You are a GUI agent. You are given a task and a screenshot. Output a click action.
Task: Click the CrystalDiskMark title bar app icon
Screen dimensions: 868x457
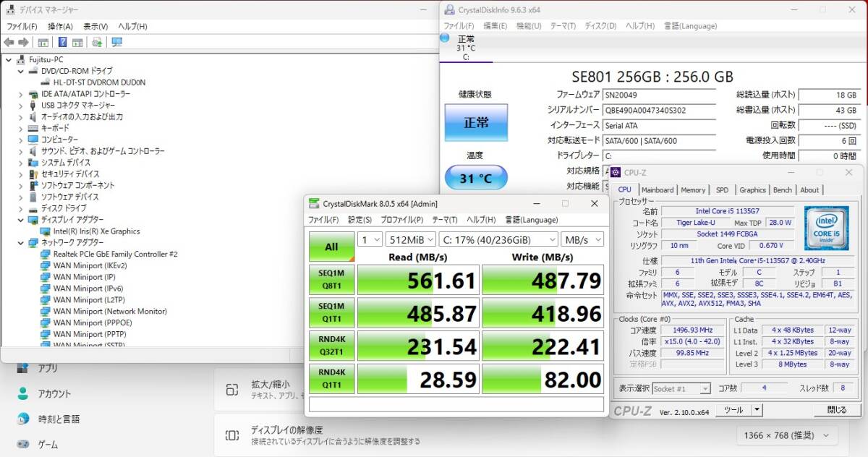pyautogui.click(x=313, y=203)
